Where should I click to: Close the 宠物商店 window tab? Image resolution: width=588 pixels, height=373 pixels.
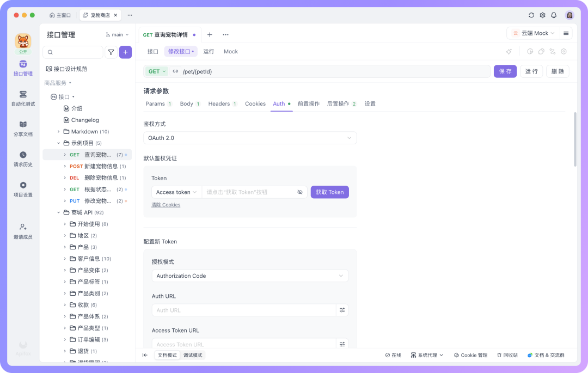(115, 15)
